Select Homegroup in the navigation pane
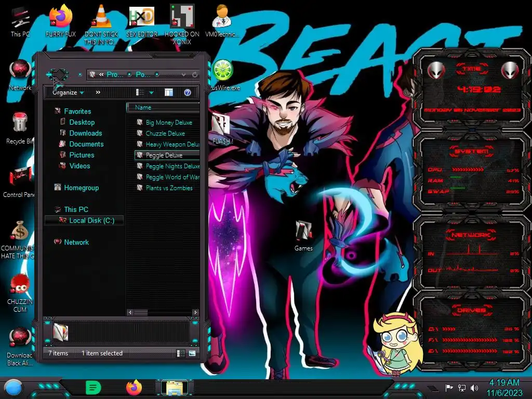 point(81,188)
